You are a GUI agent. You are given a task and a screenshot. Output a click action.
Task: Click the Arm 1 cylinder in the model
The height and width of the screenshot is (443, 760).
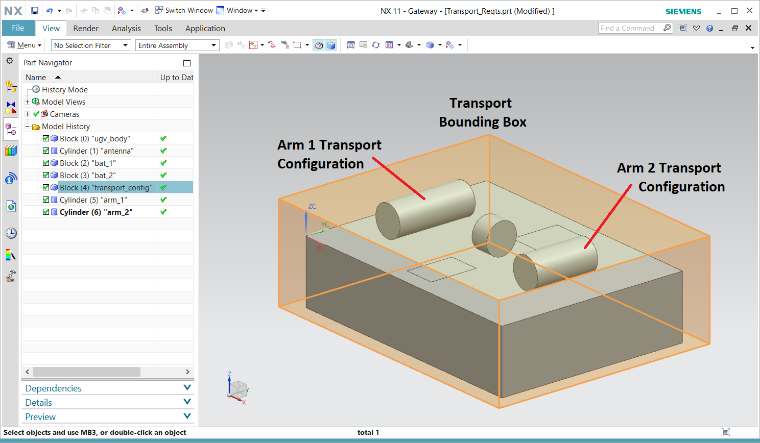tap(426, 209)
